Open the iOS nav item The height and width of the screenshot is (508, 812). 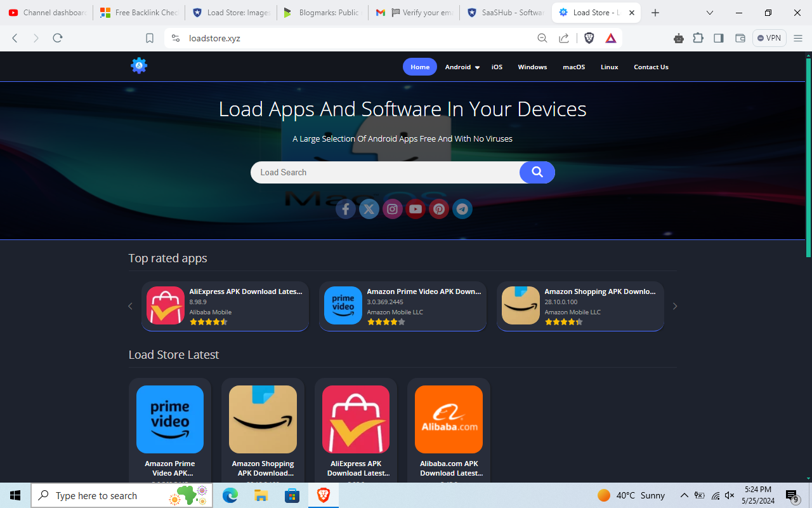click(x=497, y=67)
